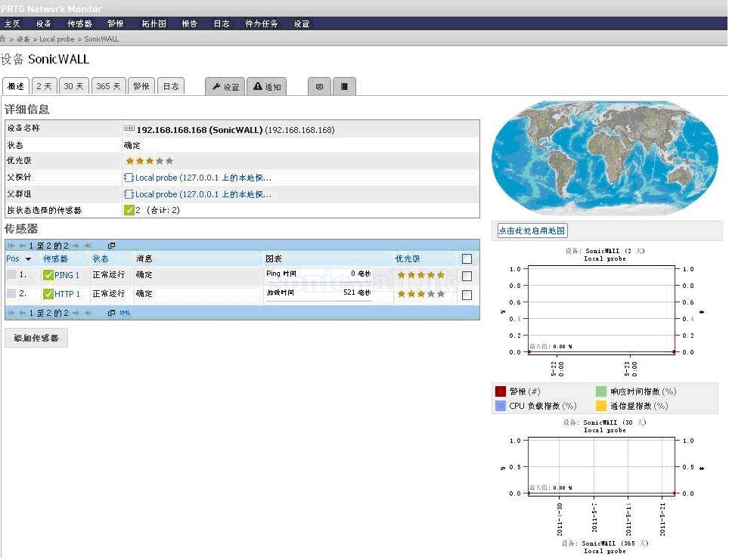Click the 点击此处启用地图 link

point(532,230)
